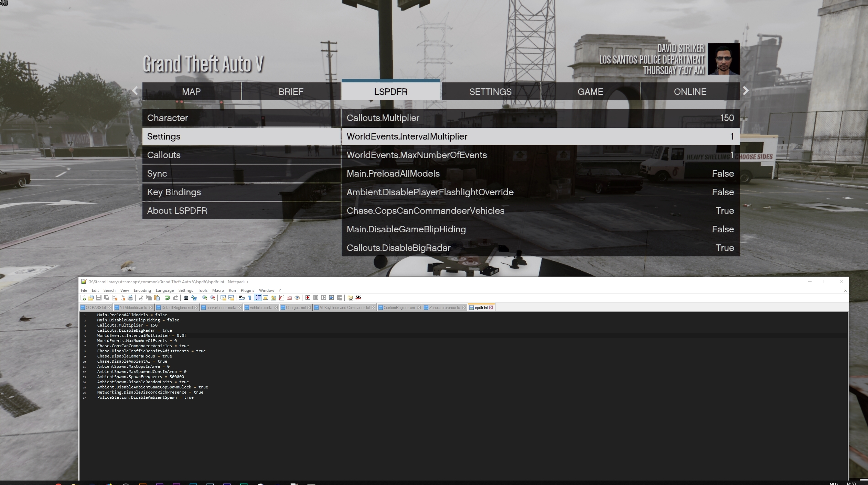Close the lspdfr.ini tab

491,308
